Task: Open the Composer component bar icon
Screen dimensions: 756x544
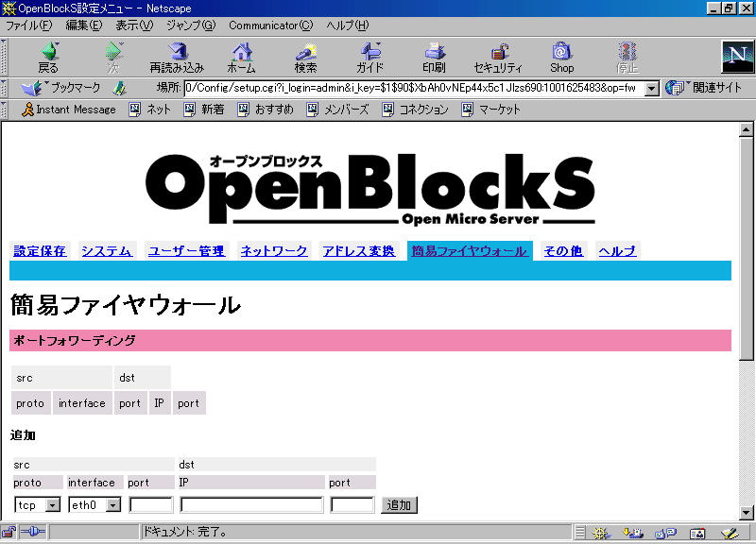Action: (730, 533)
